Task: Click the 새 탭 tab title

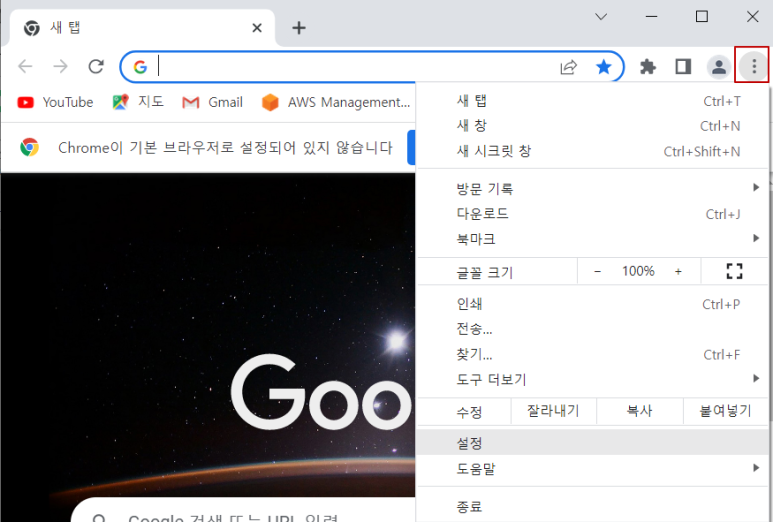Action: [65, 27]
